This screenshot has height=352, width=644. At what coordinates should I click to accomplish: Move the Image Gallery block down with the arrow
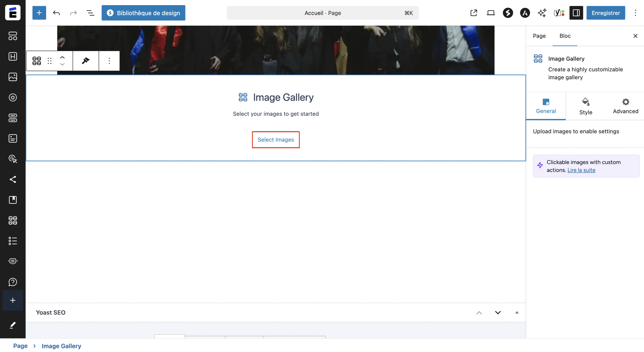[62, 65]
